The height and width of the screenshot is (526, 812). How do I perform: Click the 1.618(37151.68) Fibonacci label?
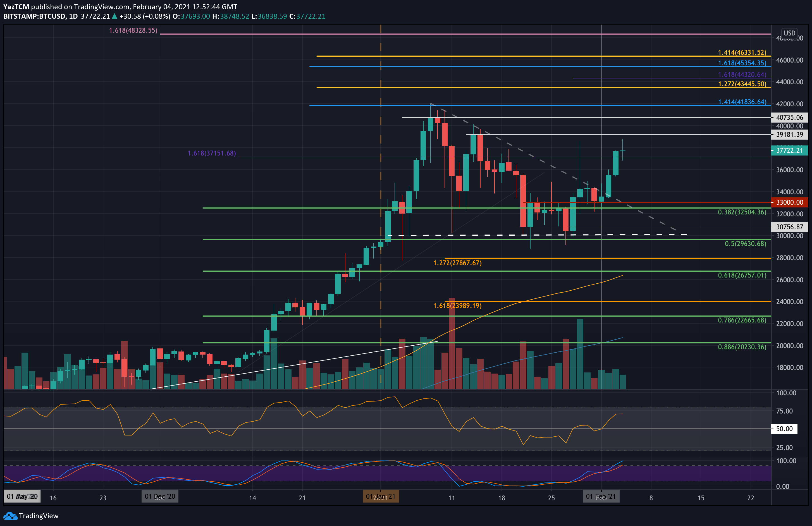tap(212, 153)
